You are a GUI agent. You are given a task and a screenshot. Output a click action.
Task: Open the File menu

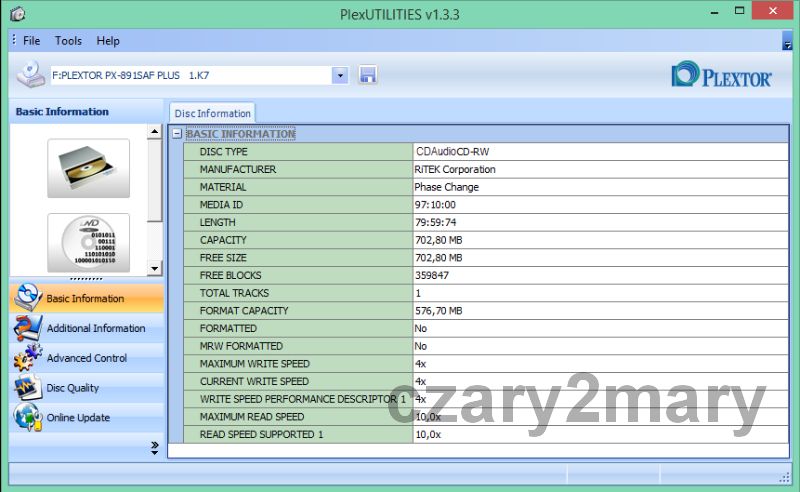point(31,41)
